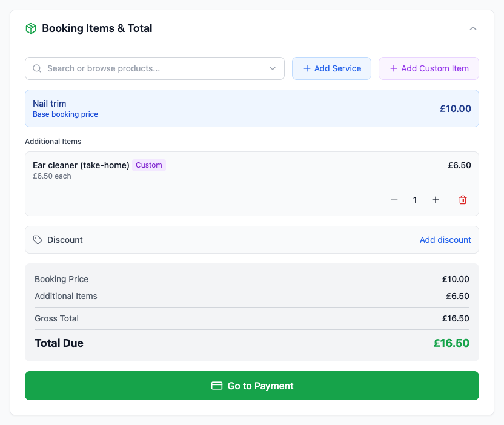
Task: Collapse the Booking Items & Total panel
Action: point(473,28)
